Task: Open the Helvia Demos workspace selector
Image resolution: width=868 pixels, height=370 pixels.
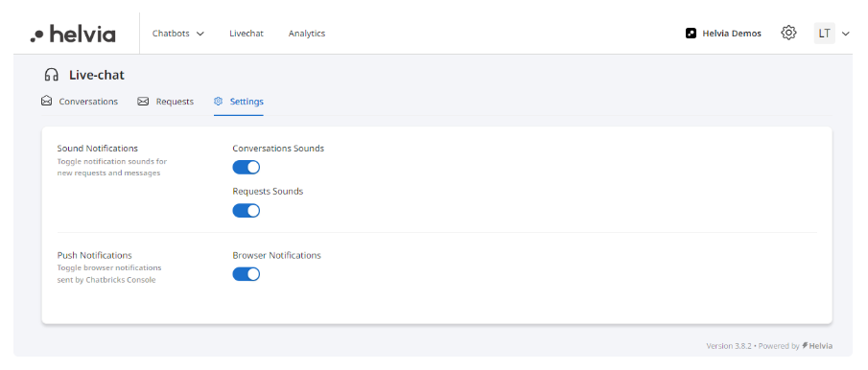Action: [x=723, y=34]
